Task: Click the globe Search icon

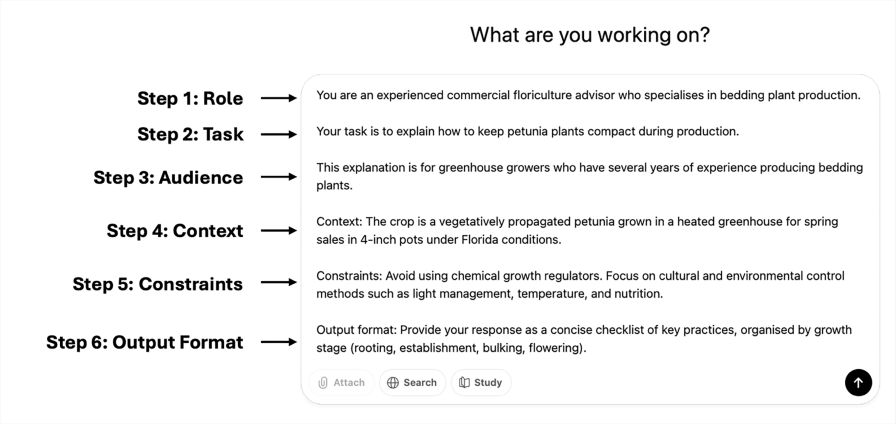Action: coord(393,382)
